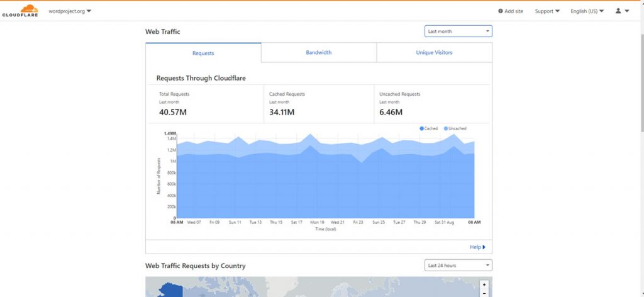644x297 pixels.
Task: Open the user account profile icon
Action: coord(618,11)
